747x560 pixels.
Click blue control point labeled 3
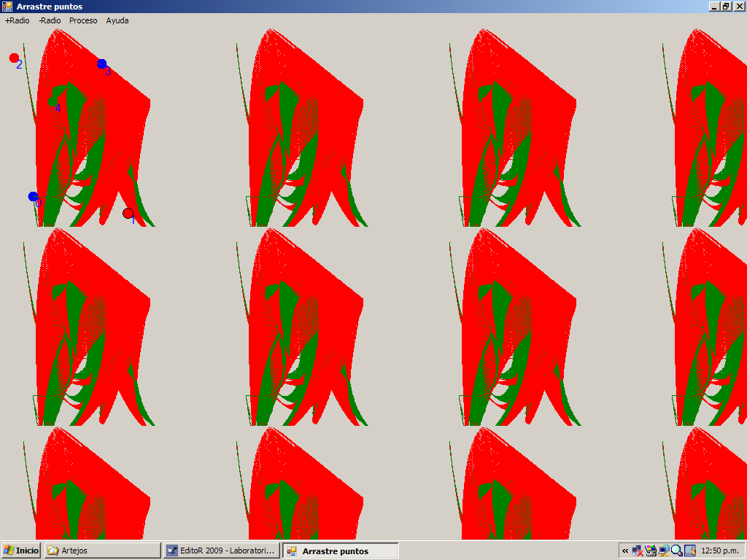(x=101, y=63)
